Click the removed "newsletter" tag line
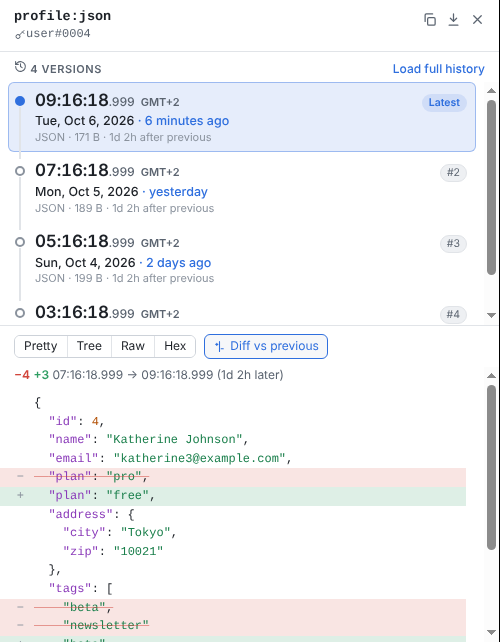The height and width of the screenshot is (642, 500). click(233, 626)
